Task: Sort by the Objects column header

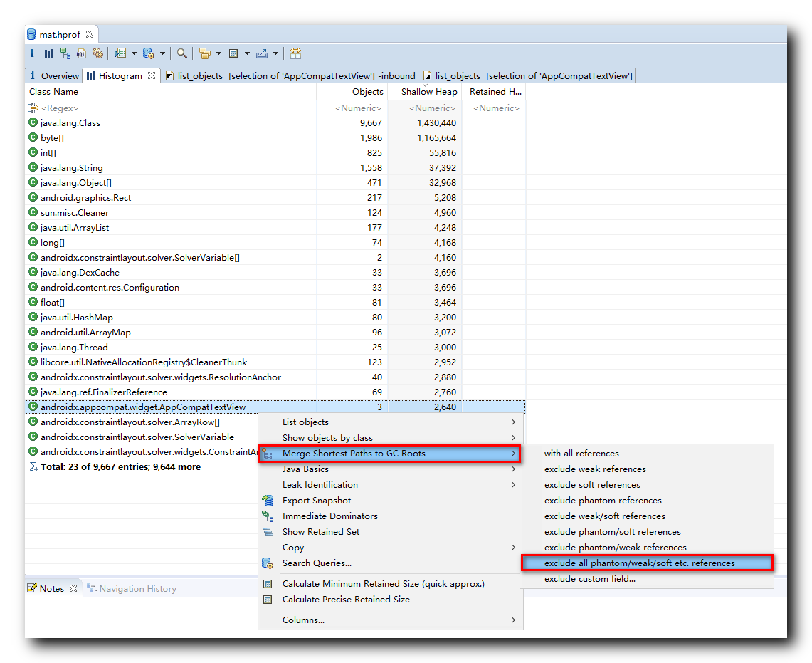Action: click(x=352, y=91)
